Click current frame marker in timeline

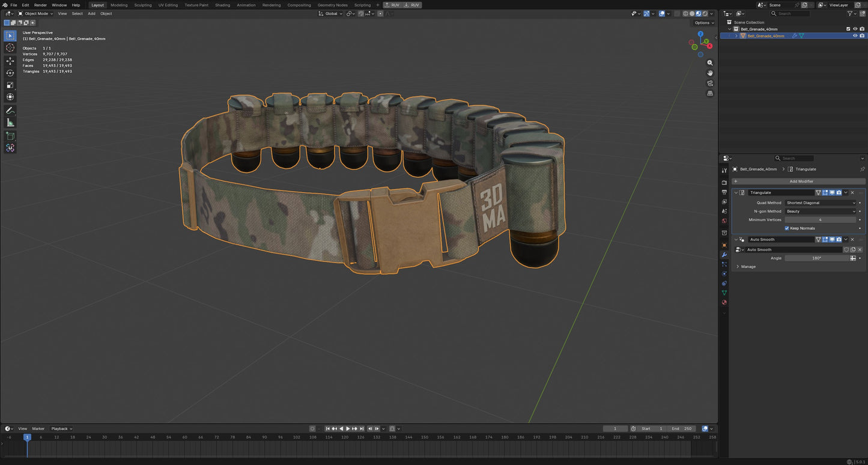click(x=27, y=437)
